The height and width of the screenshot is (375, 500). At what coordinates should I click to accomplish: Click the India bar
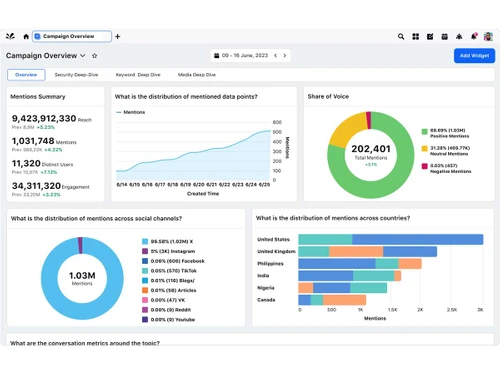[x=350, y=276]
